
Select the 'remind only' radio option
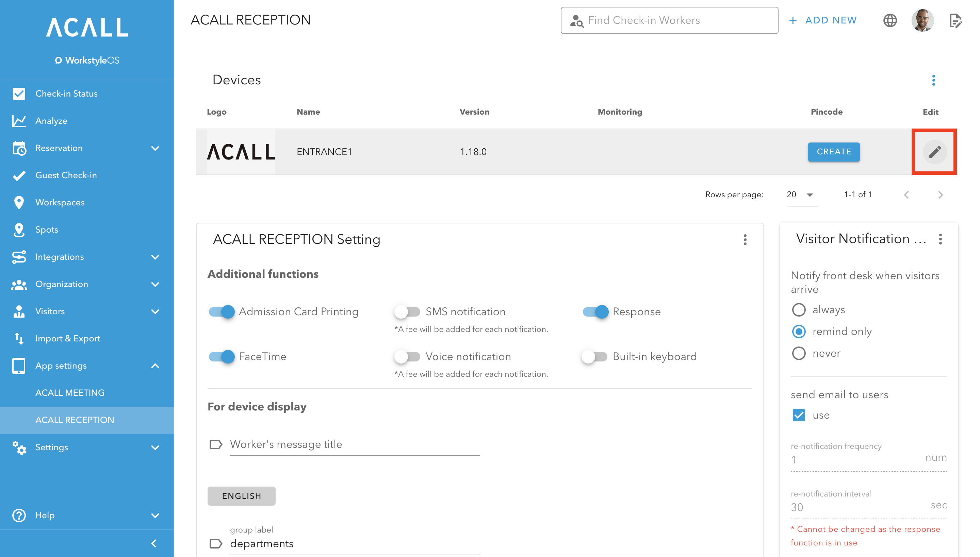[799, 331]
